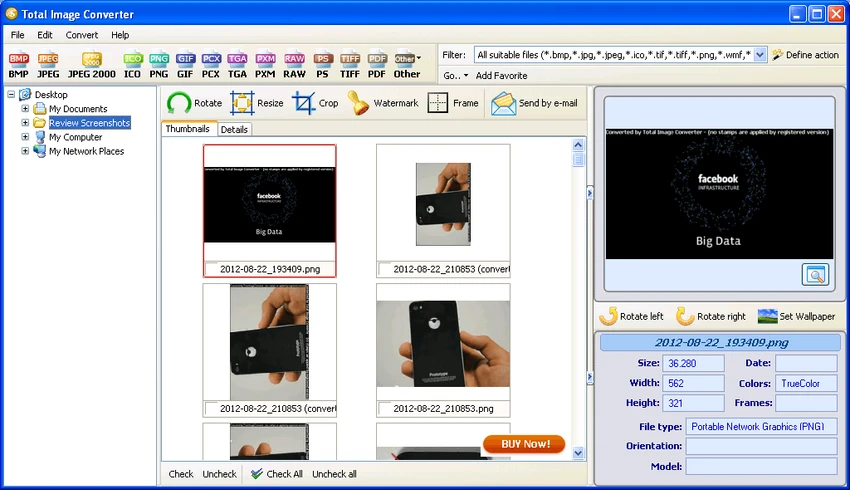This screenshot has width=850, height=490.
Task: Open the Edit menu
Action: (x=44, y=35)
